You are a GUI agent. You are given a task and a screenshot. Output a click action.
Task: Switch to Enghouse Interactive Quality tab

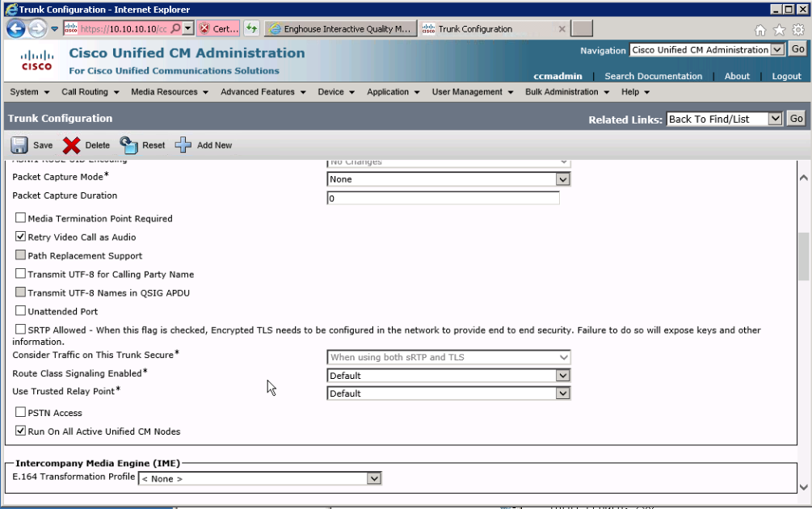340,29
